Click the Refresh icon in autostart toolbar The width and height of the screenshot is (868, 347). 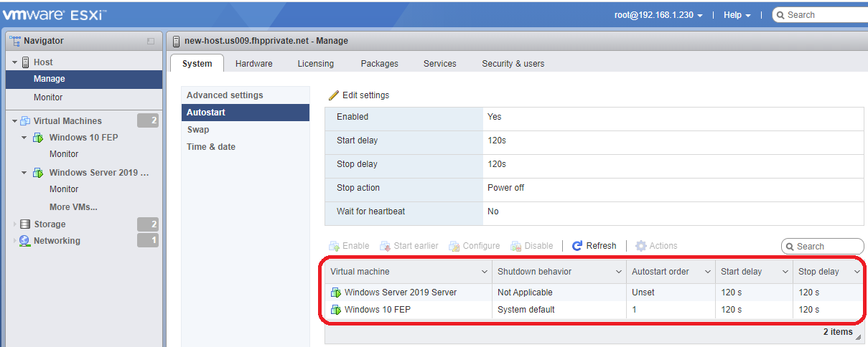tap(577, 246)
